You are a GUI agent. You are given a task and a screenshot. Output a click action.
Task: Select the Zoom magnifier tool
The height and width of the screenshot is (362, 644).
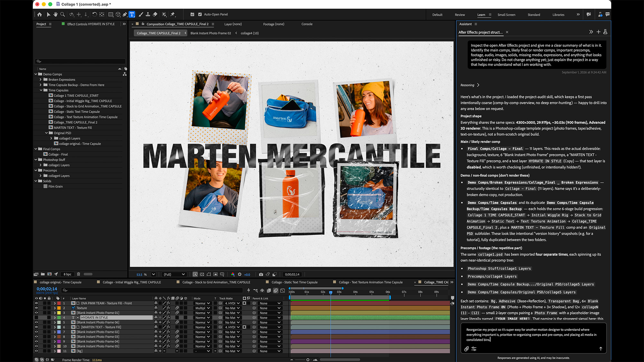[x=62, y=14]
